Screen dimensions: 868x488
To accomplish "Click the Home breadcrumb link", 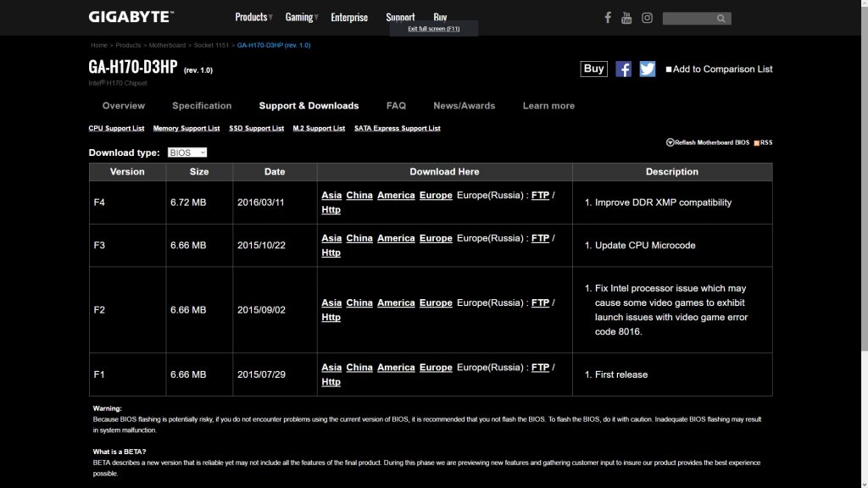I will (x=99, y=46).
